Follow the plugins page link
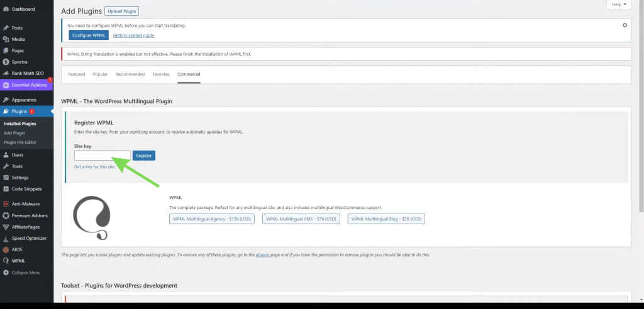This screenshot has width=644, height=309. (x=262, y=255)
